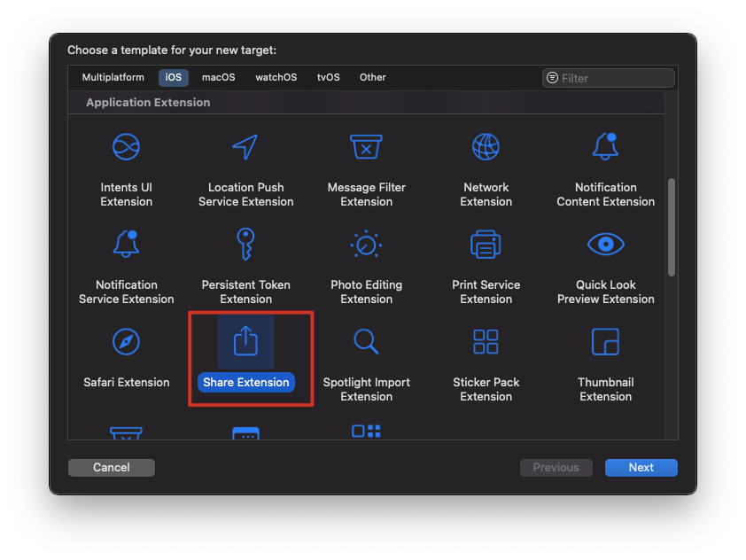
Task: Click the Message Filter Extension label
Action: (366, 194)
